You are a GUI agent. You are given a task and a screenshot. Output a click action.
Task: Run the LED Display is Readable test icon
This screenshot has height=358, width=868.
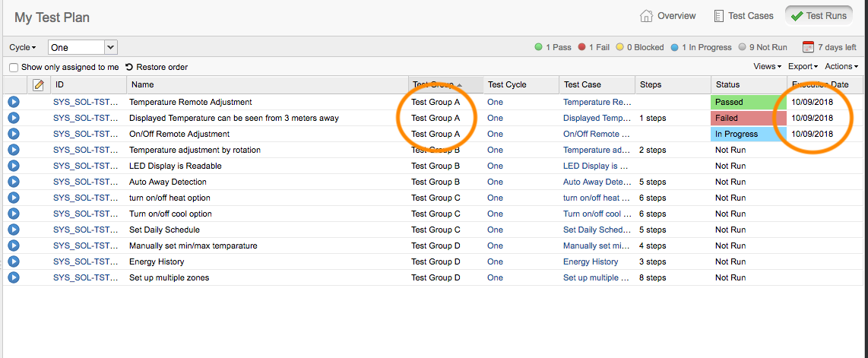tap(13, 166)
